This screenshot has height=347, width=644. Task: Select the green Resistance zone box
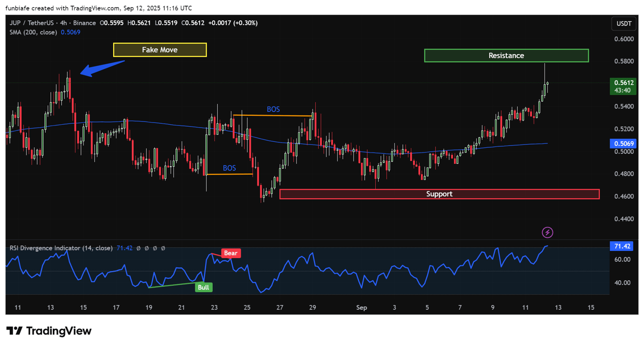coord(506,56)
